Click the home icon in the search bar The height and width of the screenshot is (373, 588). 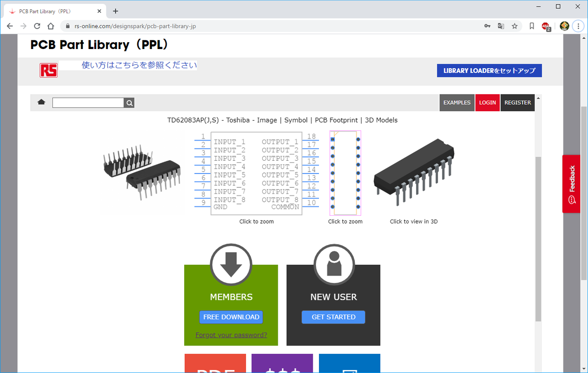point(42,102)
